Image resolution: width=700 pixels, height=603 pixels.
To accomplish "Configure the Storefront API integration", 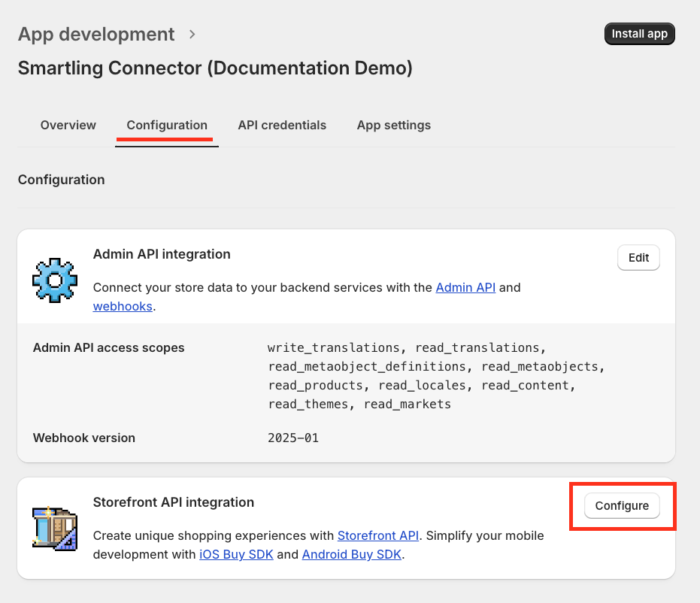I will point(622,506).
